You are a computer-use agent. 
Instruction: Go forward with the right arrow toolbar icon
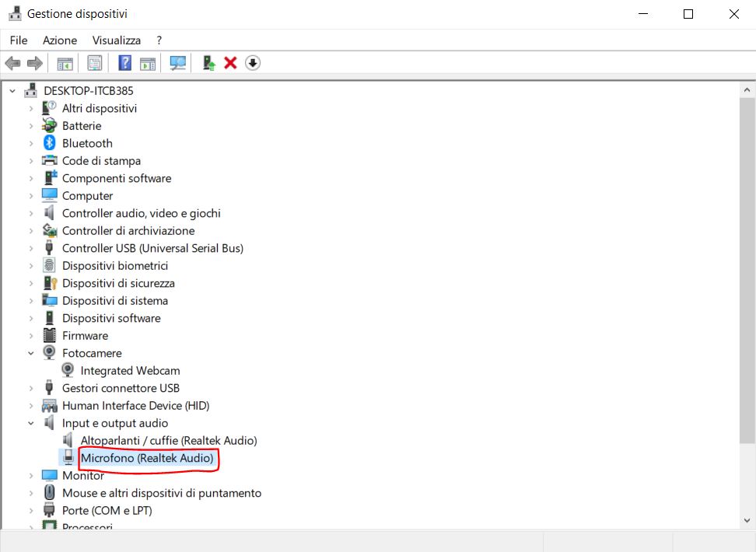coord(35,63)
